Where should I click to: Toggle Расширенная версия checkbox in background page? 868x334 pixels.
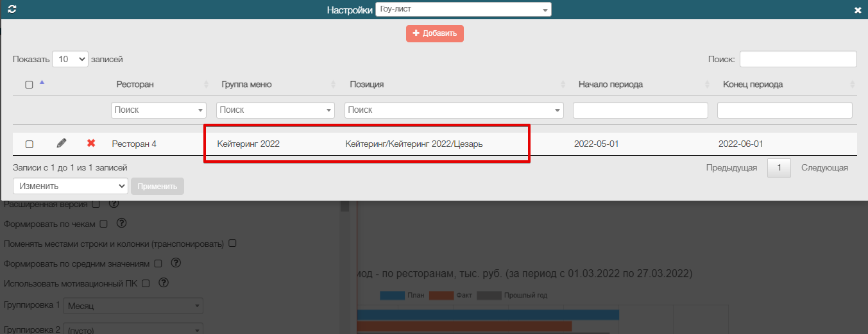tap(96, 205)
